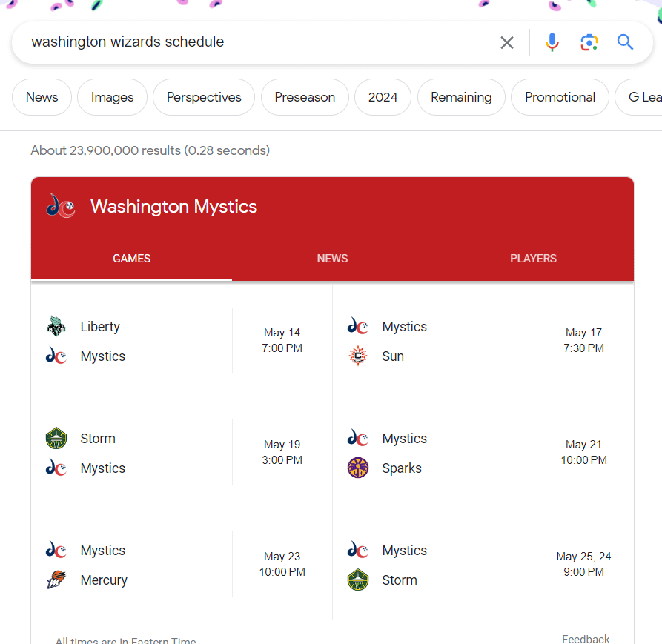Select the Perspectives filter chip
The width and height of the screenshot is (662, 644).
click(204, 97)
